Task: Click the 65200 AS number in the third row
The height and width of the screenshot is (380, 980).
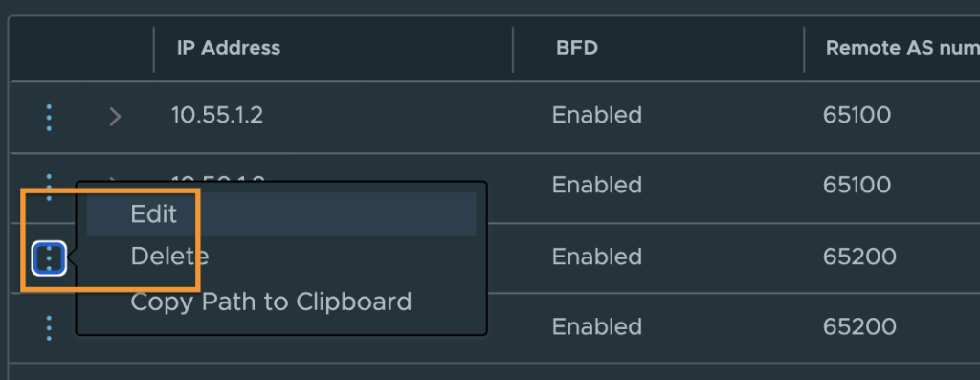Action: tap(859, 257)
